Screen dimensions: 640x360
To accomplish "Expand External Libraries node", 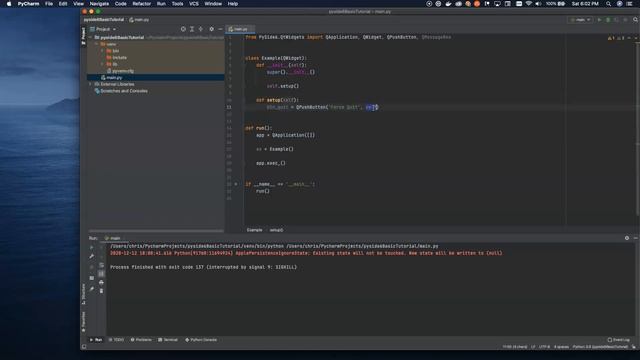I will 91,84.
